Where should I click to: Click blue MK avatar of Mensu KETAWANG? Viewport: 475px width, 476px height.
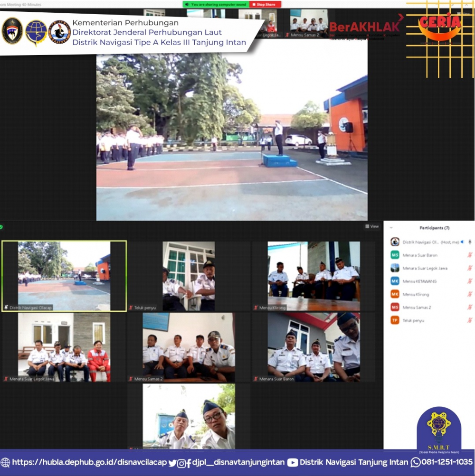(395, 281)
